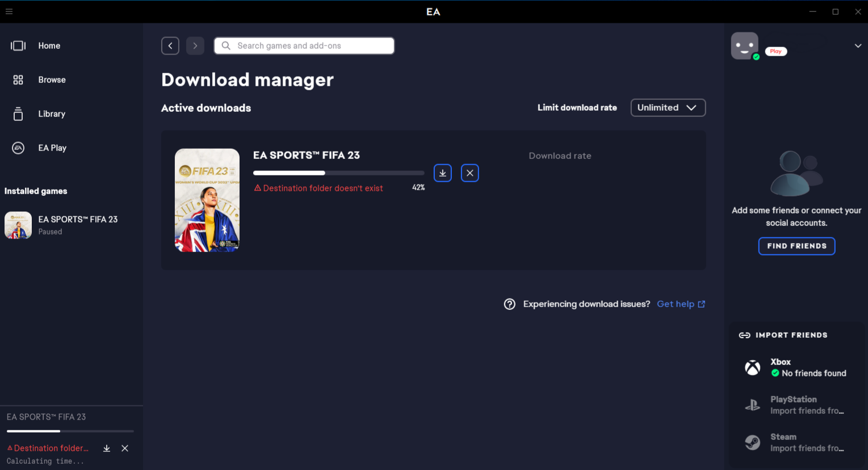Click the mini download progress bar
This screenshot has height=470, width=868.
[x=70, y=431]
